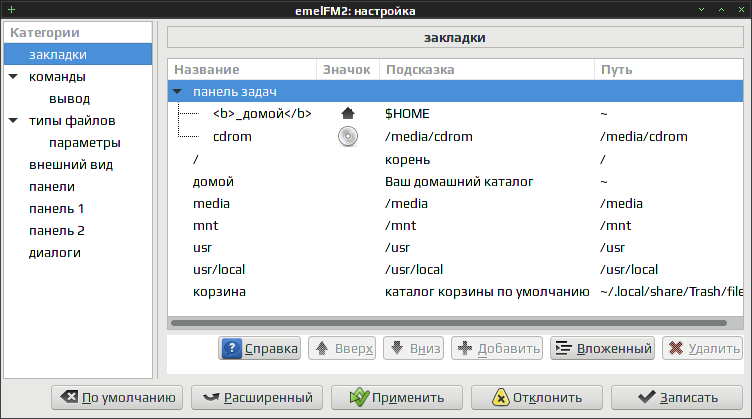Image resolution: width=752 pixels, height=419 pixels.
Task: Click the /mnt tooltip cell
Action: (400, 226)
